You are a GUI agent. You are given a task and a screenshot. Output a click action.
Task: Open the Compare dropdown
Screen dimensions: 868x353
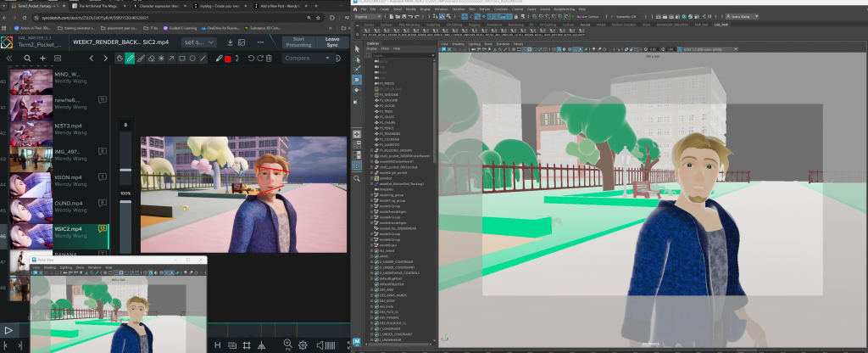(307, 59)
